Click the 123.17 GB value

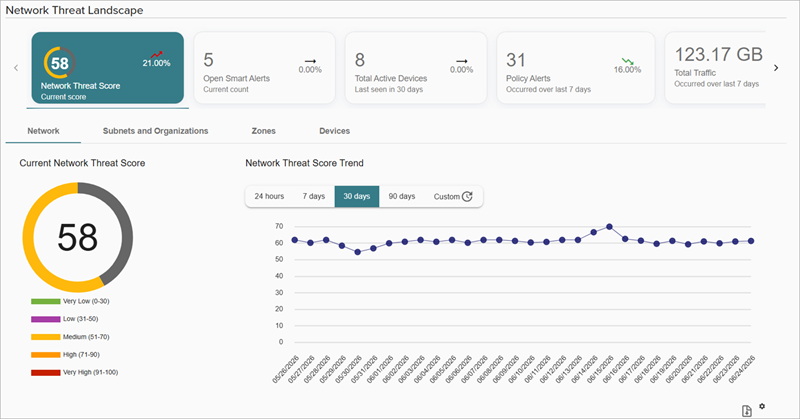[719, 55]
